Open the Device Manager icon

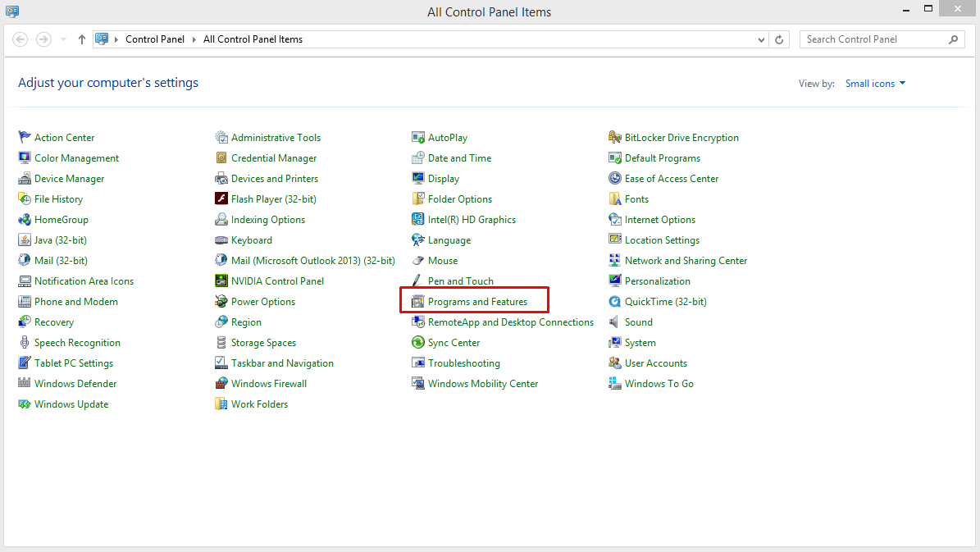[25, 179]
